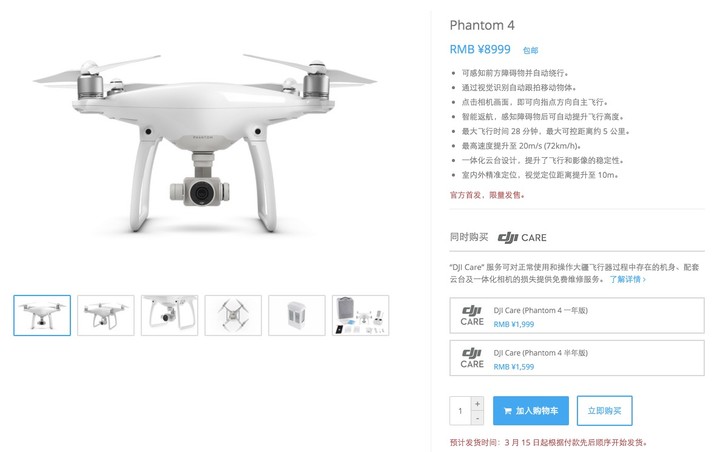This screenshot has height=452, width=720.
Task: Open the package contents thumbnail
Action: click(360, 315)
